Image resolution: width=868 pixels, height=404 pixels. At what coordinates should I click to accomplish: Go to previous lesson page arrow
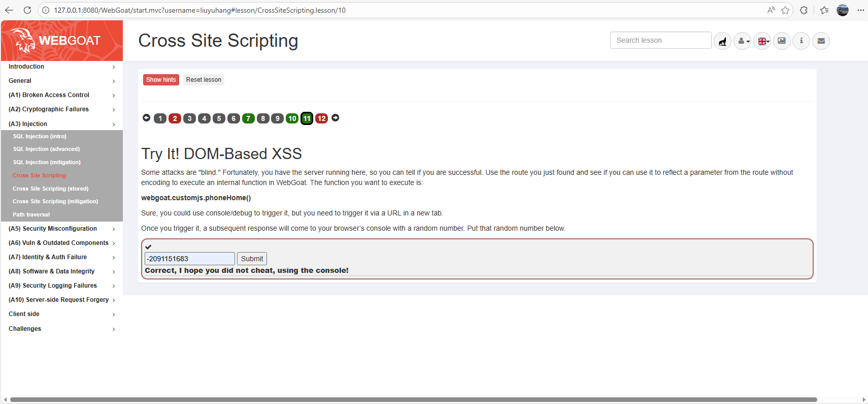(x=146, y=118)
